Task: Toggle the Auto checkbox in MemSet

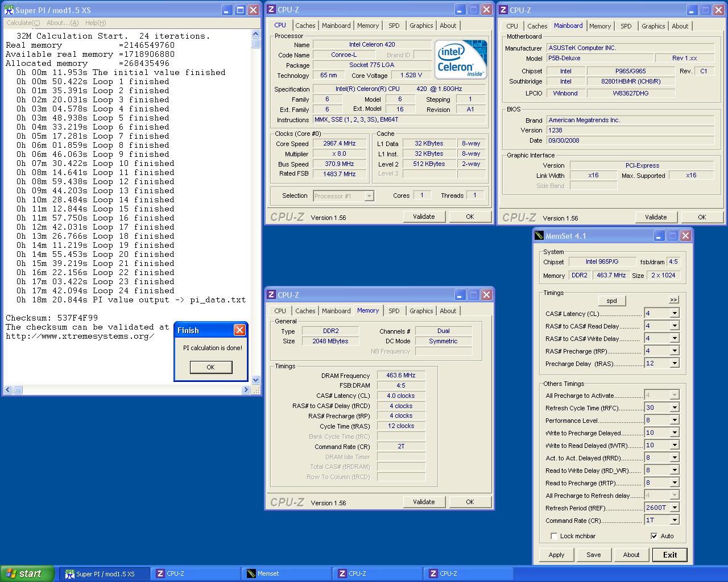Action: pyautogui.click(x=654, y=536)
